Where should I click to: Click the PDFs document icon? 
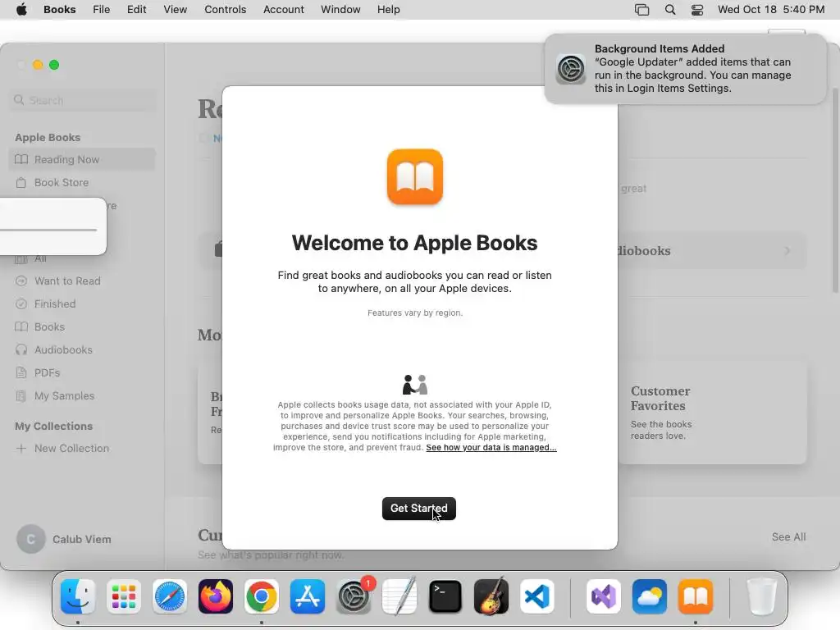click(21, 373)
